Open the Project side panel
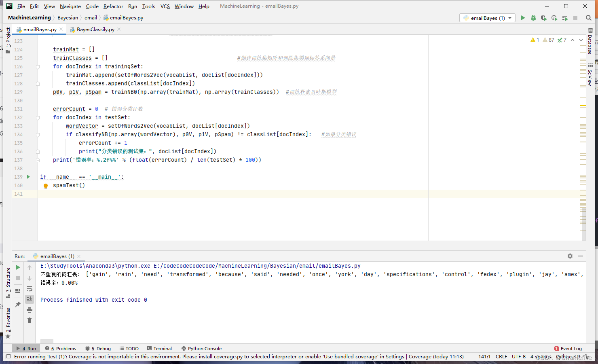 tap(8, 40)
